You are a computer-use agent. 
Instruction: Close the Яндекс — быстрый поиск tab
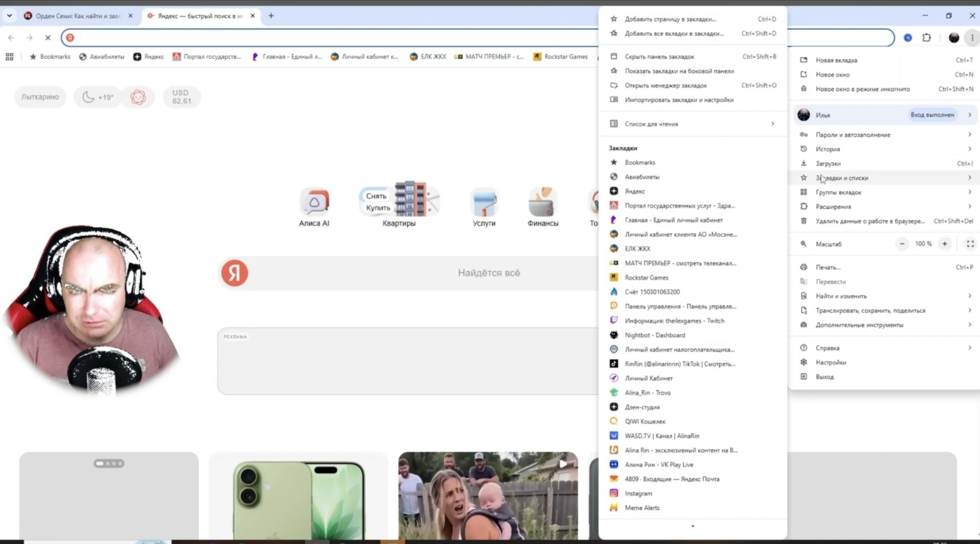pos(253,16)
